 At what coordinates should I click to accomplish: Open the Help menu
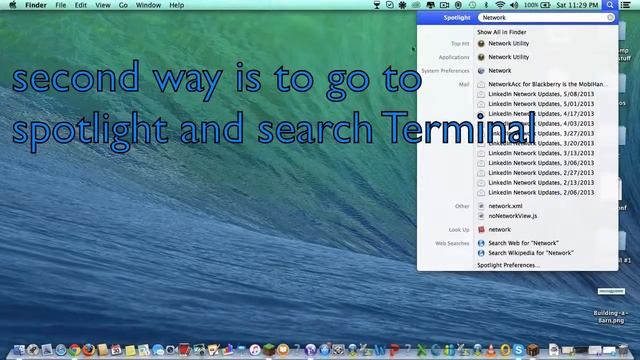click(176, 5)
